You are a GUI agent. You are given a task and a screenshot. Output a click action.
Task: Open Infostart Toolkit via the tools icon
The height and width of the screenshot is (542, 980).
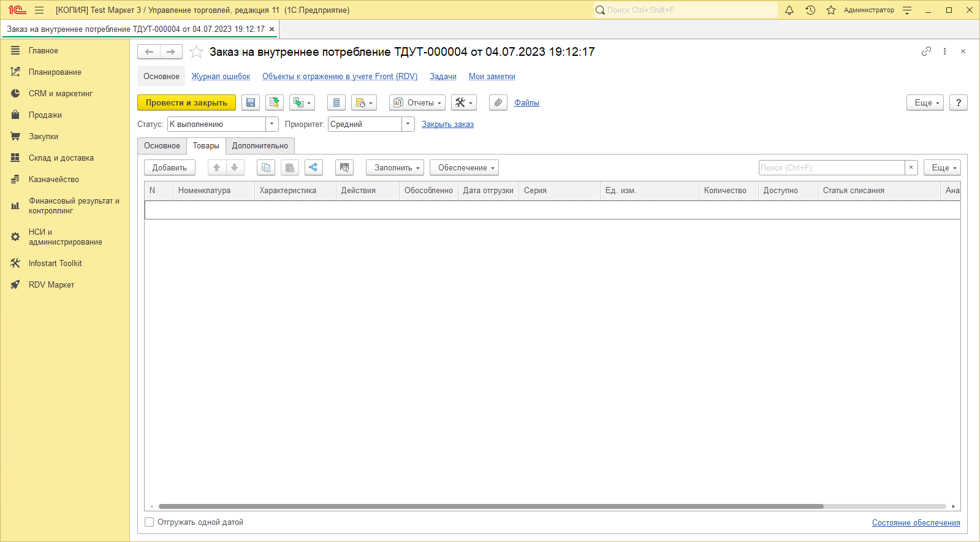(x=15, y=263)
